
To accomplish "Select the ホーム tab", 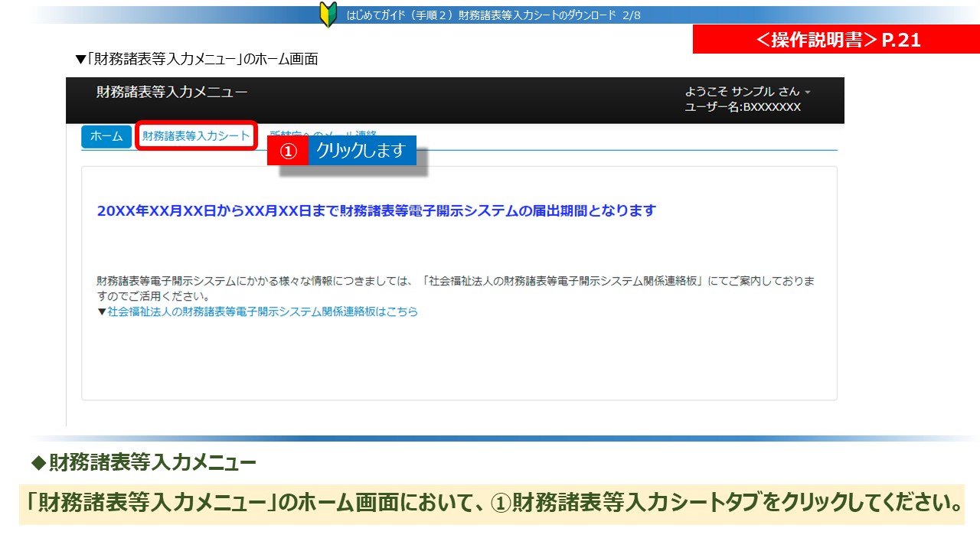I will coord(106,136).
